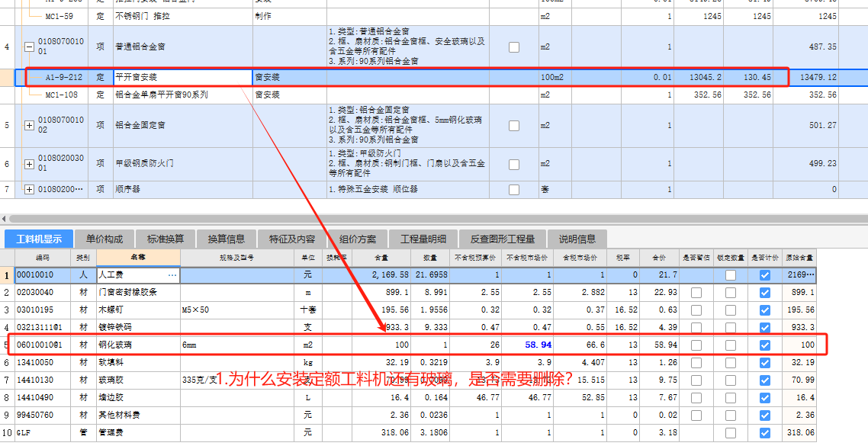Click the 2,169.58 含量 cell
The width and height of the screenshot is (868, 446).
(381, 275)
